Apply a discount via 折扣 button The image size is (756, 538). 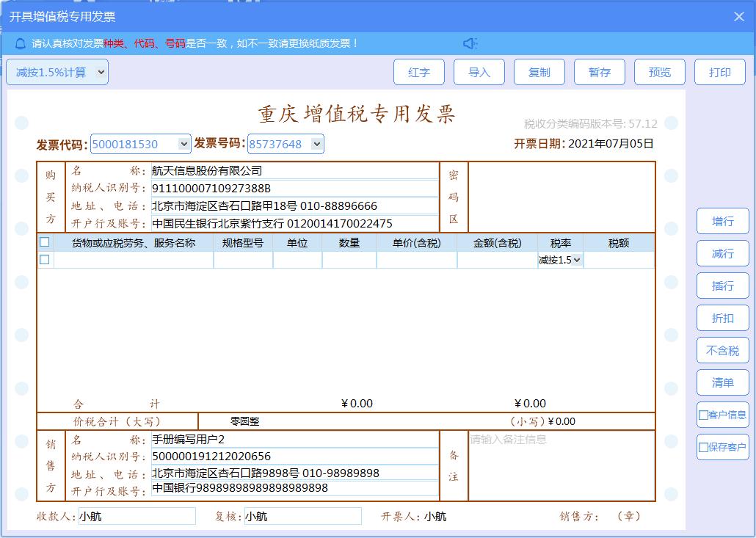pos(722,318)
